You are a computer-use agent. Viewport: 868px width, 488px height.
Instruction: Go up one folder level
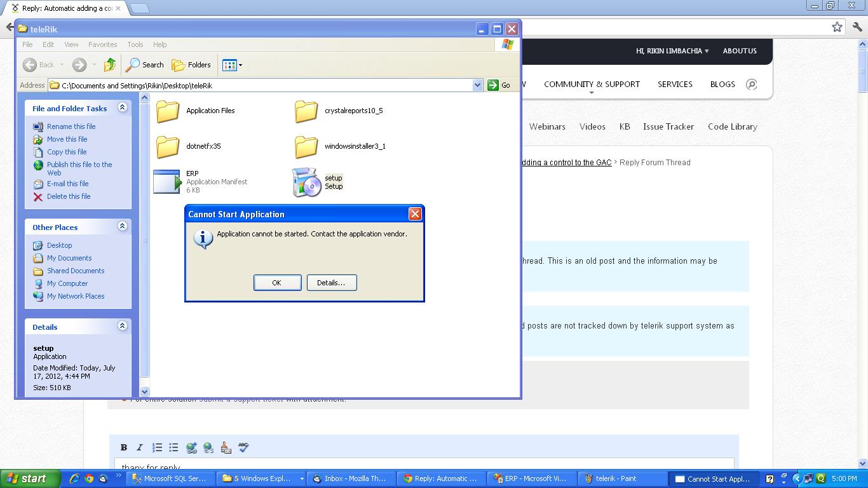110,65
